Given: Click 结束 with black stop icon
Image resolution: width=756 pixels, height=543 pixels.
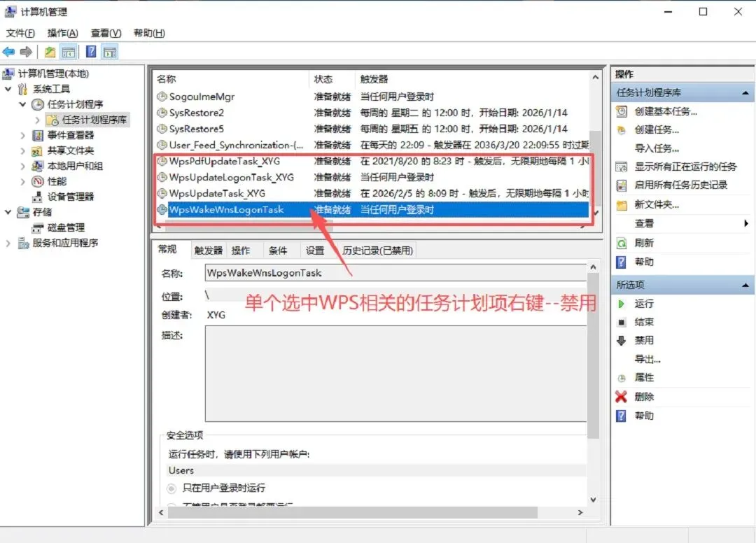Looking at the screenshot, I should coord(644,322).
